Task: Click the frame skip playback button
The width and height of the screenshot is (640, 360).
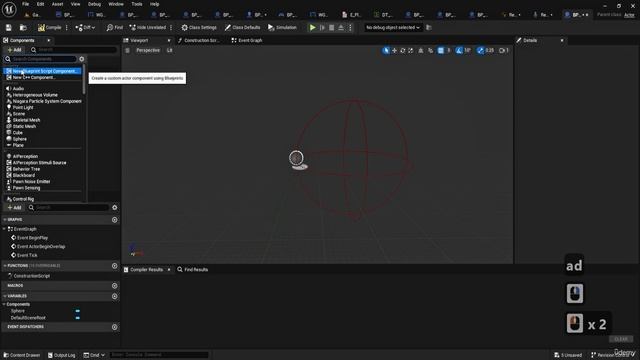Action: (322, 27)
